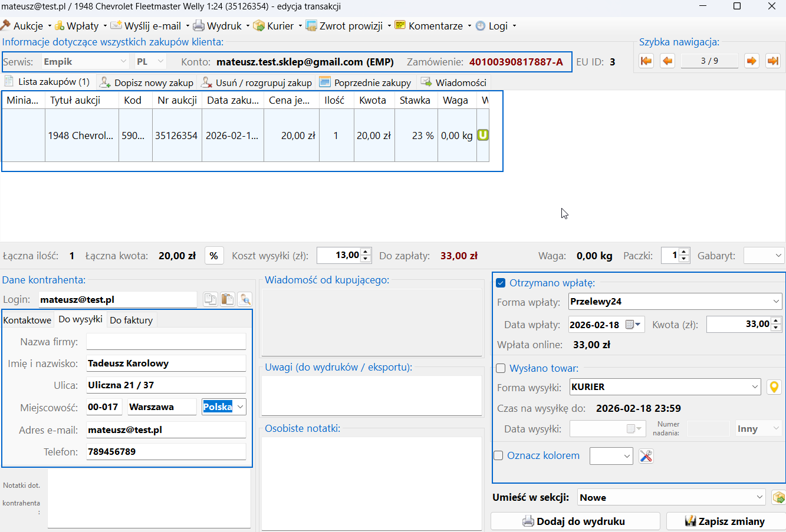Image resolution: width=786 pixels, height=532 pixels.
Task: Click the paste contractor data icon
Action: coord(228,299)
